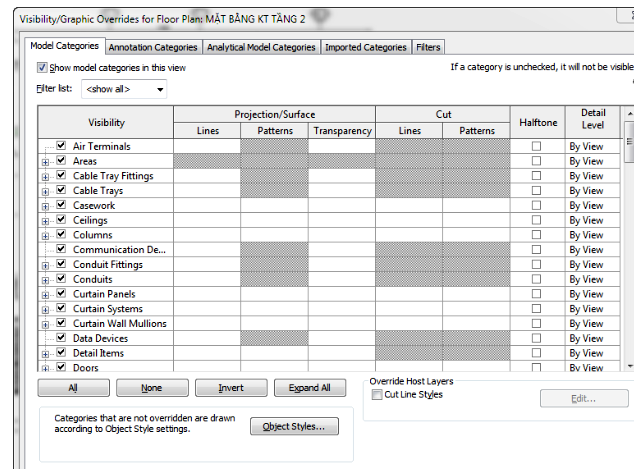Expand the Areas category tree node
The image size is (634, 469).
46,161
